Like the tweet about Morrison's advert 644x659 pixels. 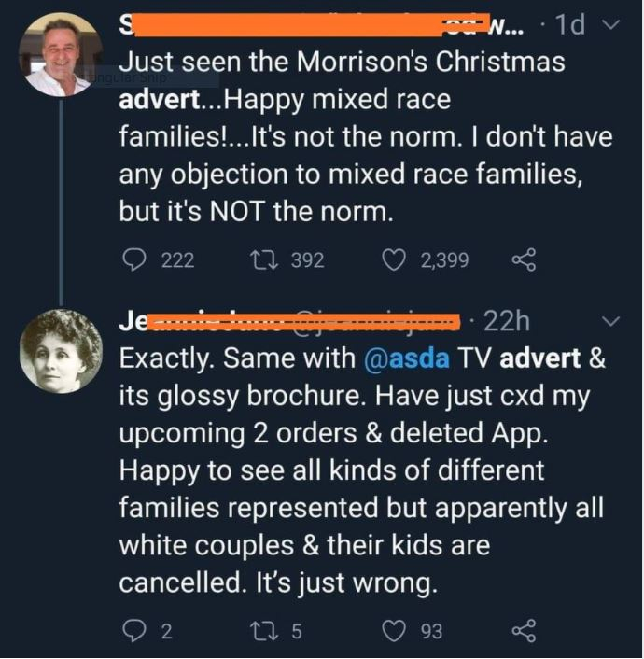click(x=396, y=260)
